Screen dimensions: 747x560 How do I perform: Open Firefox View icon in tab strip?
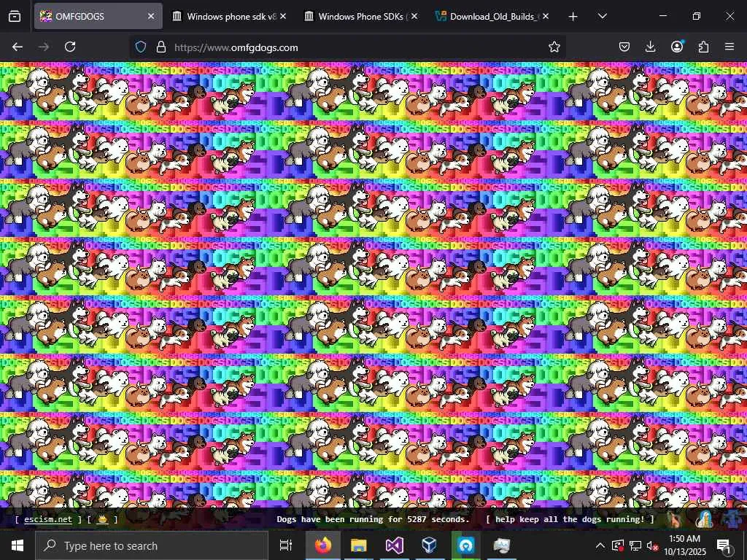(15, 16)
